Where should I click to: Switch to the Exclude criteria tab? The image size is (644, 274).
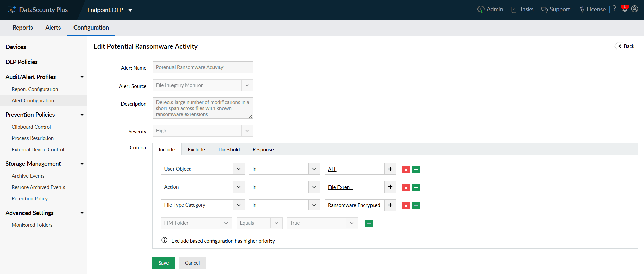click(x=196, y=149)
